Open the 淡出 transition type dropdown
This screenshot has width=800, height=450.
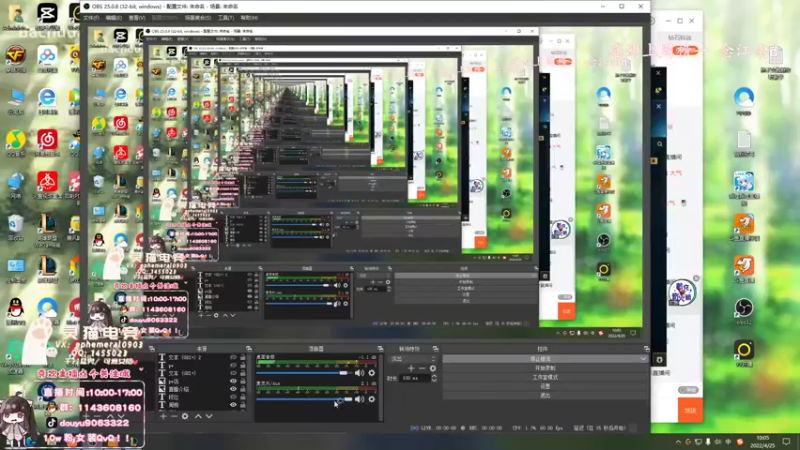[414, 359]
